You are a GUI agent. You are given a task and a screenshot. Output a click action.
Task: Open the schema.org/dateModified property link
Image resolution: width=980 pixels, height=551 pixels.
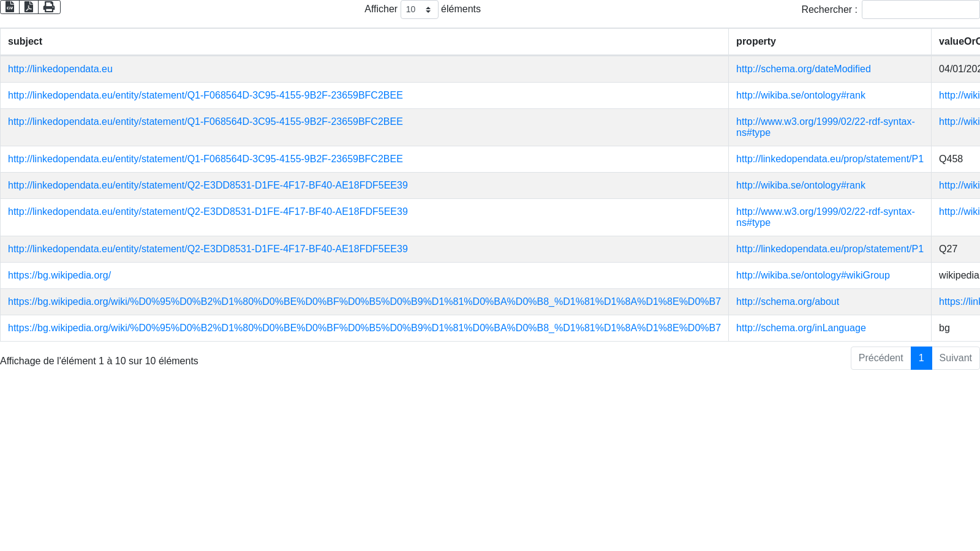(x=803, y=69)
